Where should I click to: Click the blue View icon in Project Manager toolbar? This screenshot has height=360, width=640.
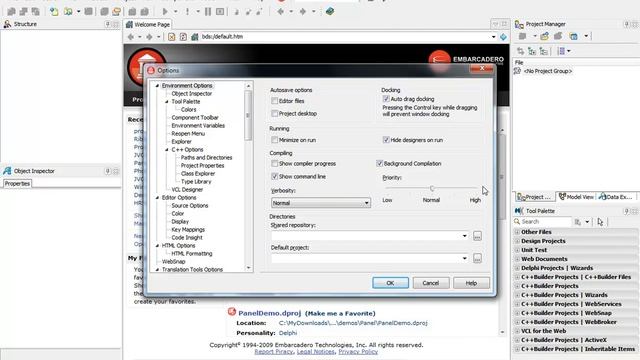[573, 36]
